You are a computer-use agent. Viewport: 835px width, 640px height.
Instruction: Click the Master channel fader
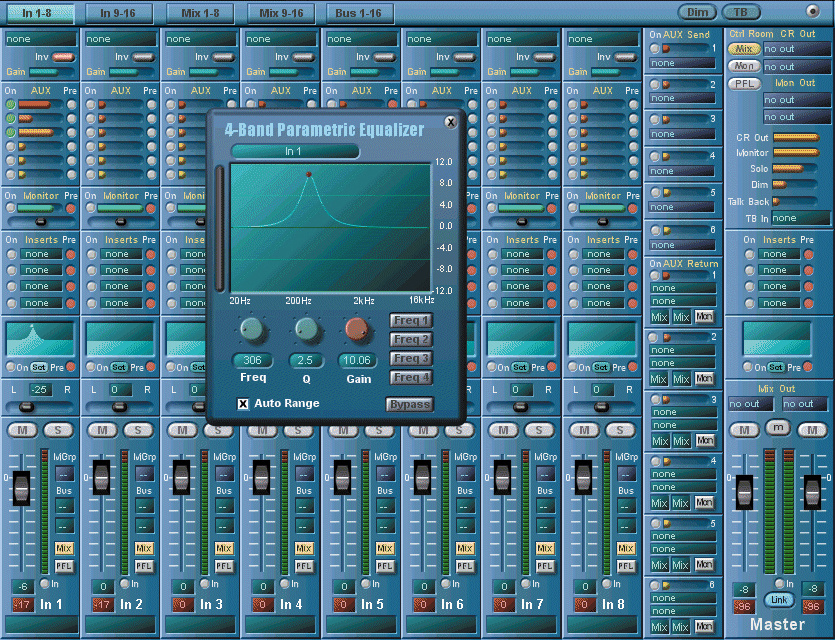point(745,492)
